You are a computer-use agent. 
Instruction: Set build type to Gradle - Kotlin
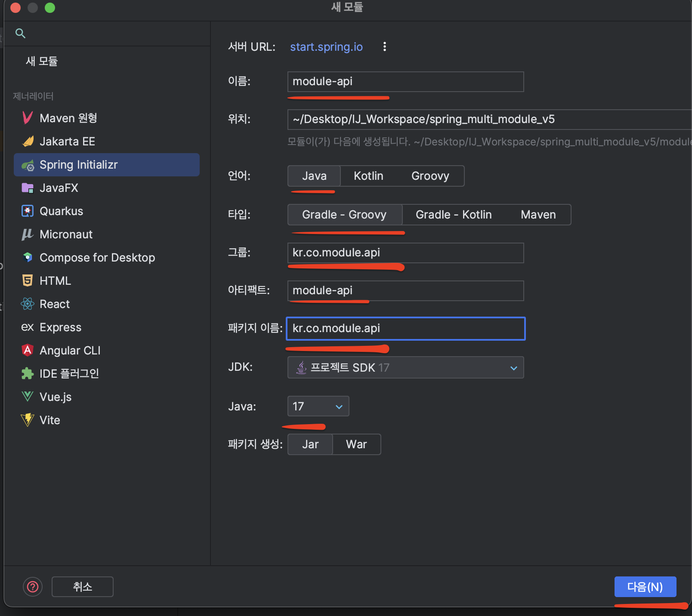(x=454, y=215)
